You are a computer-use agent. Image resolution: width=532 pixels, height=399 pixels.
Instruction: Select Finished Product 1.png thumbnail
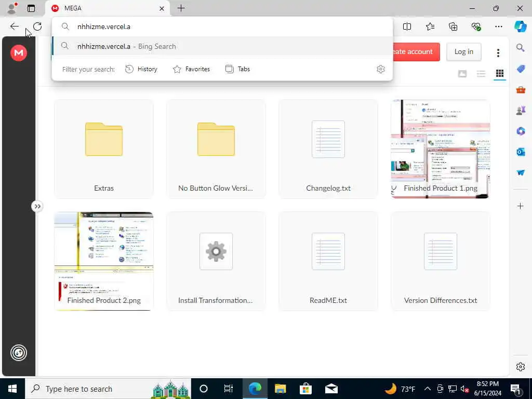click(441, 149)
